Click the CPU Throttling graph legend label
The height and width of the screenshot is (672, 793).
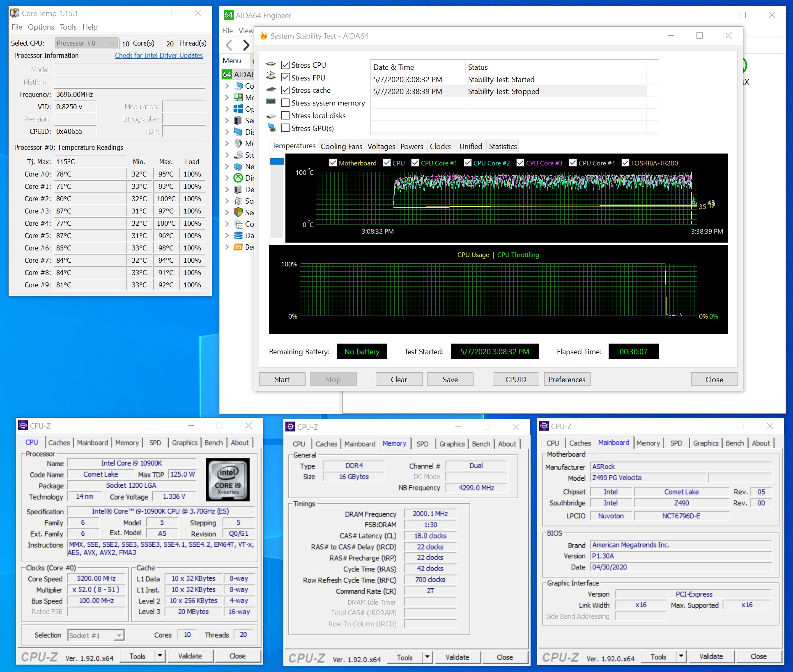click(518, 255)
